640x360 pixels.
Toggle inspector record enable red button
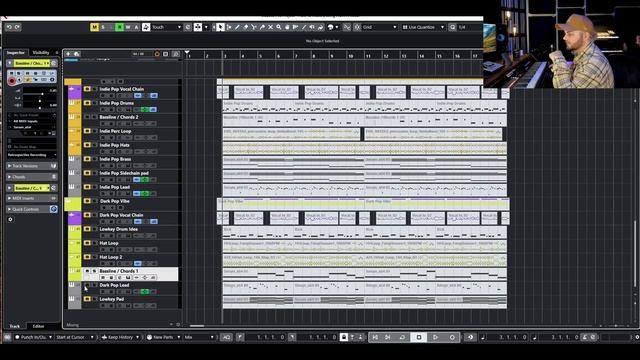(12, 81)
